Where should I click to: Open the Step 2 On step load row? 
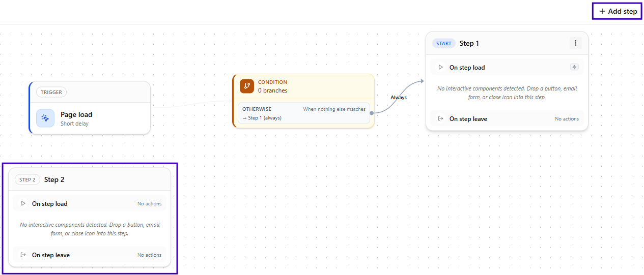[x=90, y=203]
